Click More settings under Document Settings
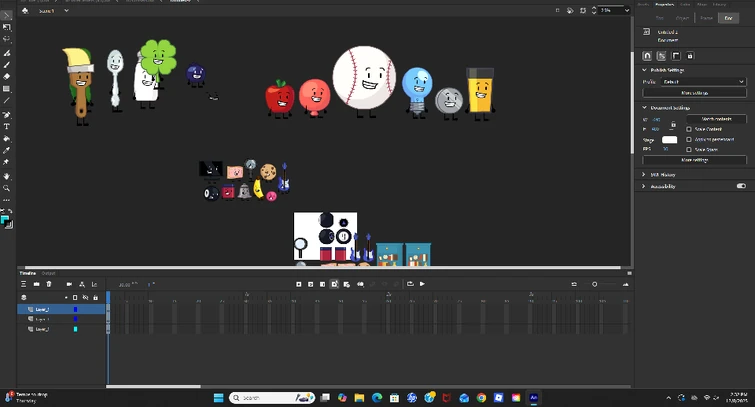 [x=694, y=160]
